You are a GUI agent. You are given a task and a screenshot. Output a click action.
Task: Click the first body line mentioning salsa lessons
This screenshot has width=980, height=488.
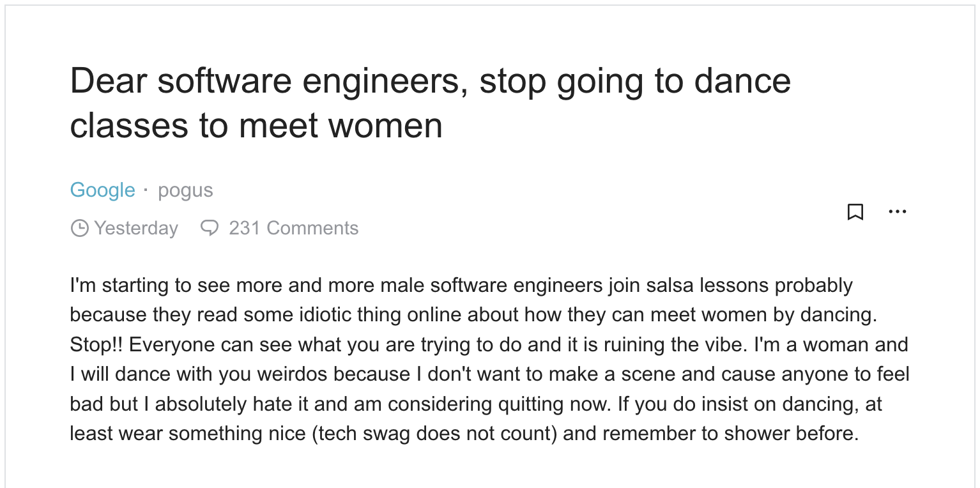coord(461,286)
